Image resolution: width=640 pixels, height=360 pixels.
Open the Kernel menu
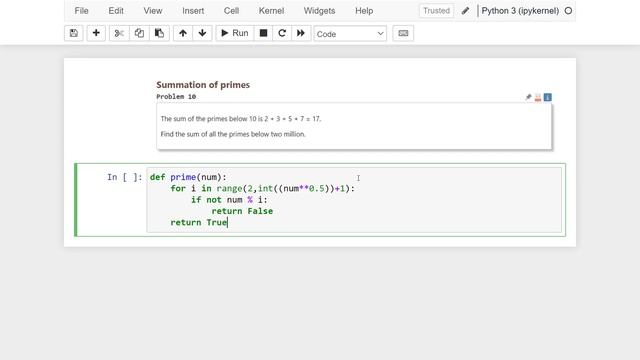coord(271,11)
